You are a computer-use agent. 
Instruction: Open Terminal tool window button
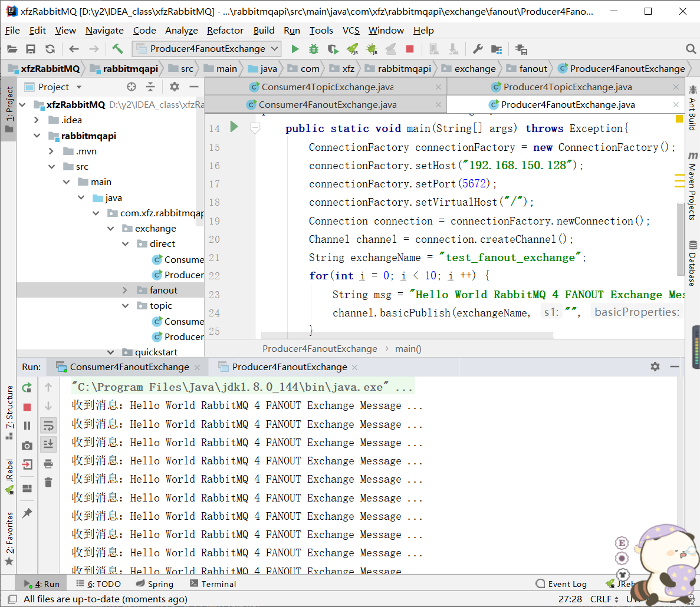pyautogui.click(x=213, y=583)
